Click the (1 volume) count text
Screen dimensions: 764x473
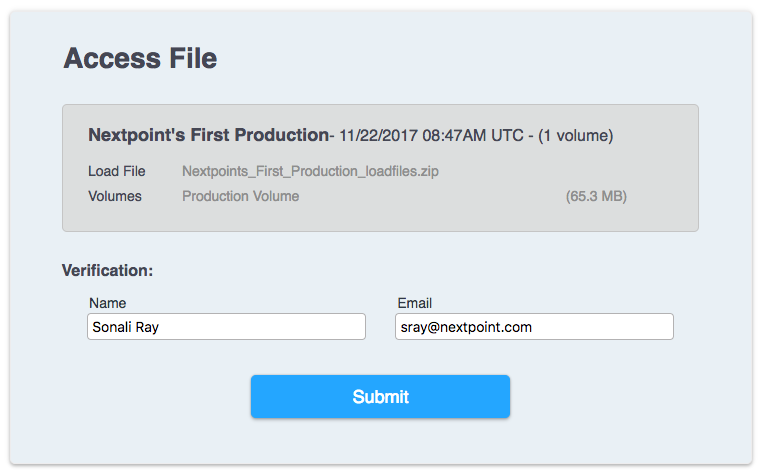(x=575, y=135)
